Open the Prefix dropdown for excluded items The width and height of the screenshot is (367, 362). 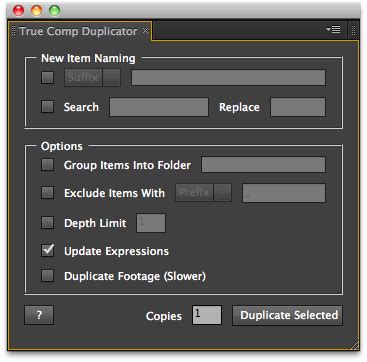[203, 193]
